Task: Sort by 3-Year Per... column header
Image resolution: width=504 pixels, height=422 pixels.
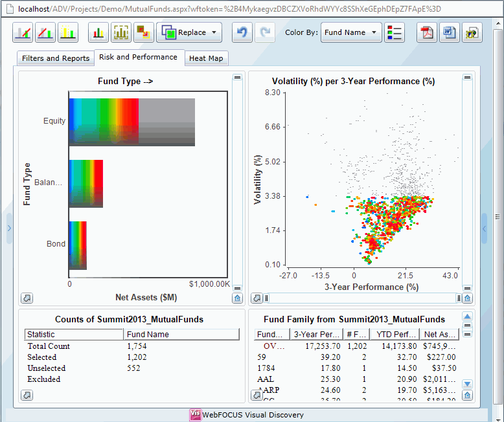Action: (317, 335)
